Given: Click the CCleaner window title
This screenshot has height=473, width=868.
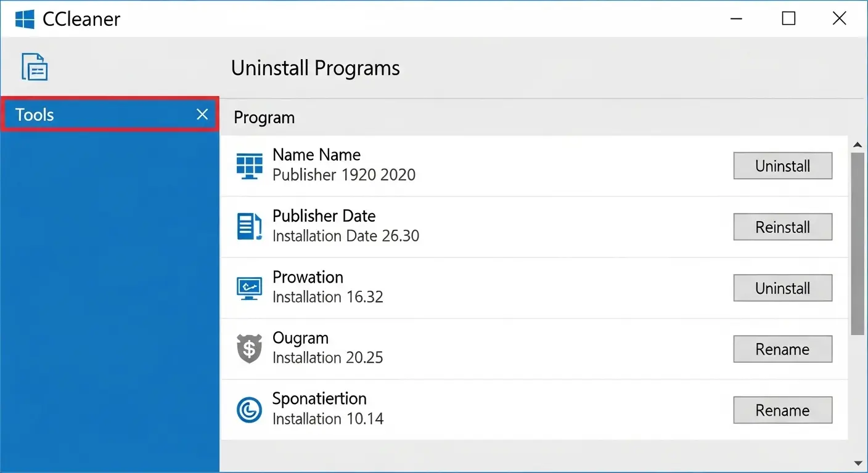Looking at the screenshot, I should click(x=81, y=19).
